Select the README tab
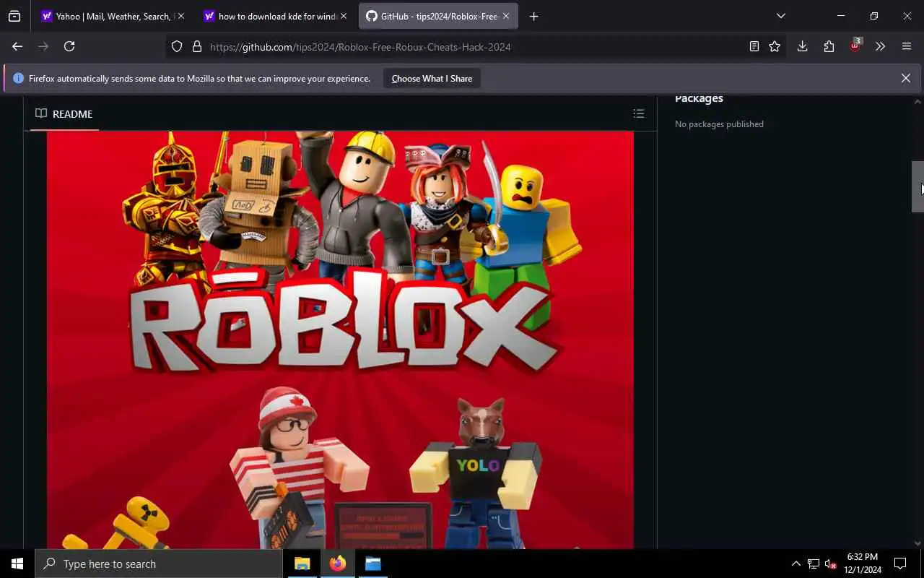924x578 pixels. (64, 114)
